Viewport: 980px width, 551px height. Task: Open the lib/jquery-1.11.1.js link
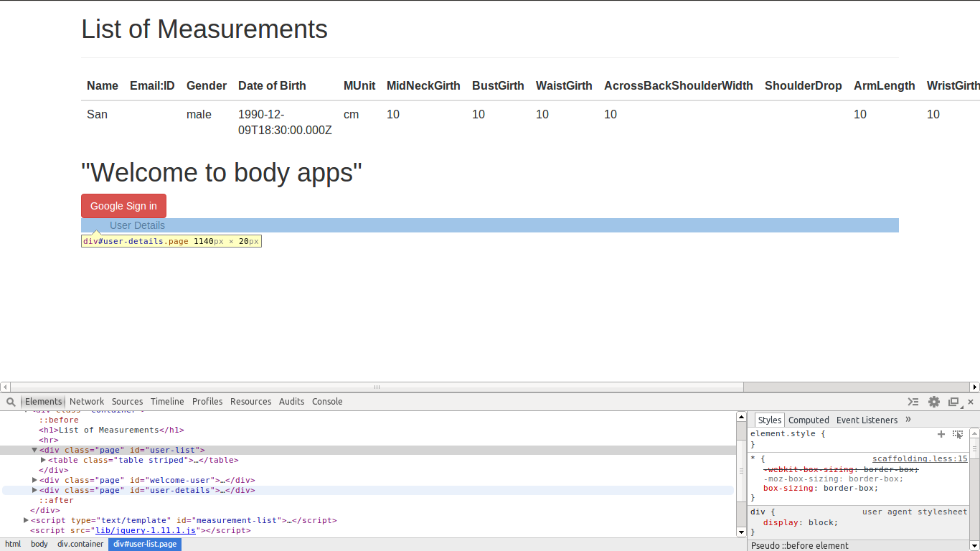point(146,530)
